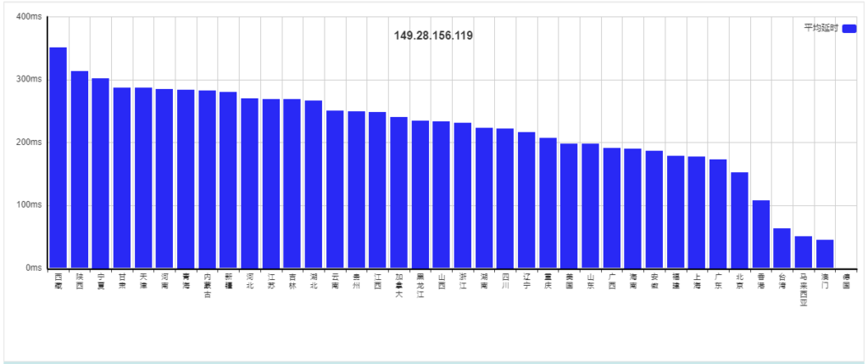Click the 300ms y-axis label
This screenshot has width=868, height=364.
click(x=29, y=79)
